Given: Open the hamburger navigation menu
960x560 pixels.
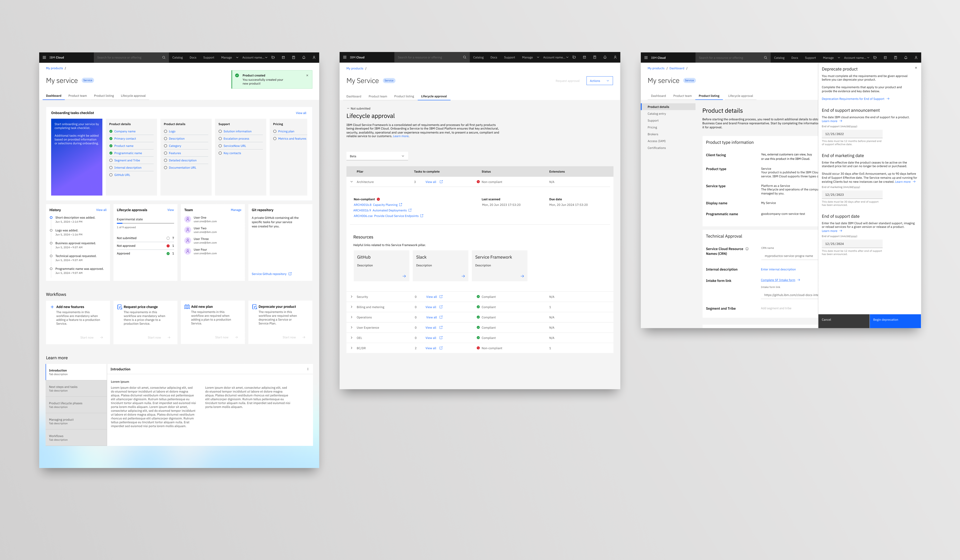Looking at the screenshot, I should (x=45, y=57).
